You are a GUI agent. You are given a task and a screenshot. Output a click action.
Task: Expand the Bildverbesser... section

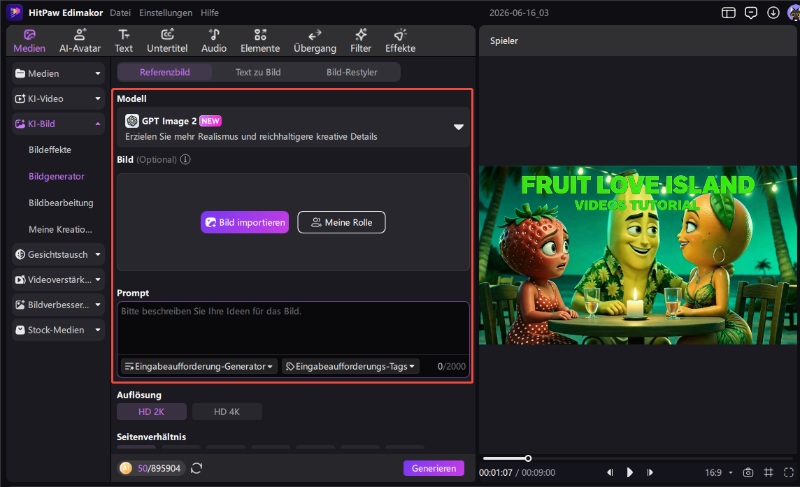[58, 304]
